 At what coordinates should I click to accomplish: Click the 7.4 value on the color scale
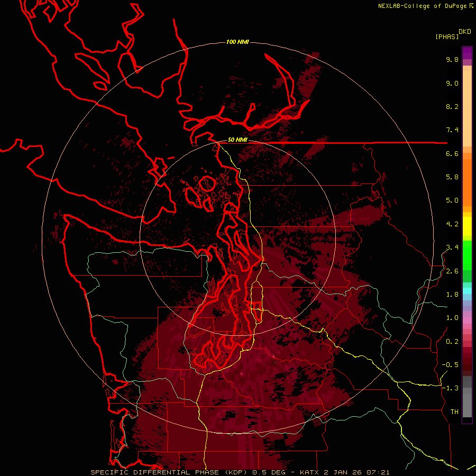452,130
